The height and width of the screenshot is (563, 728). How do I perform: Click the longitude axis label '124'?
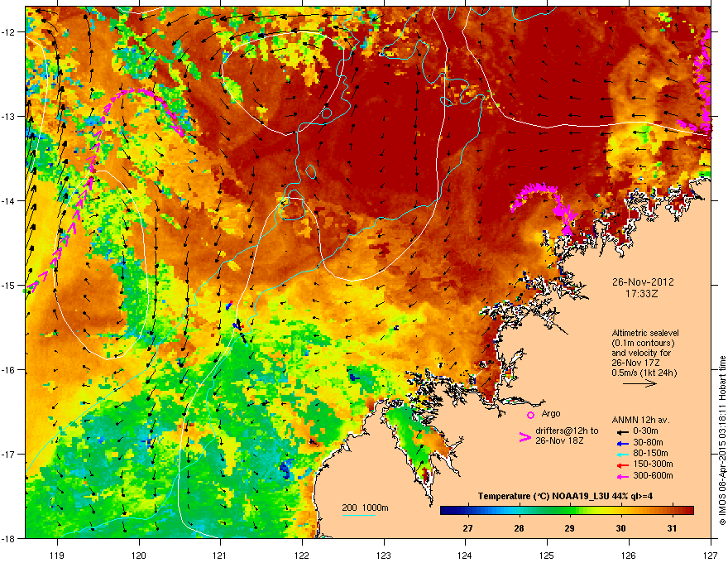tap(465, 555)
